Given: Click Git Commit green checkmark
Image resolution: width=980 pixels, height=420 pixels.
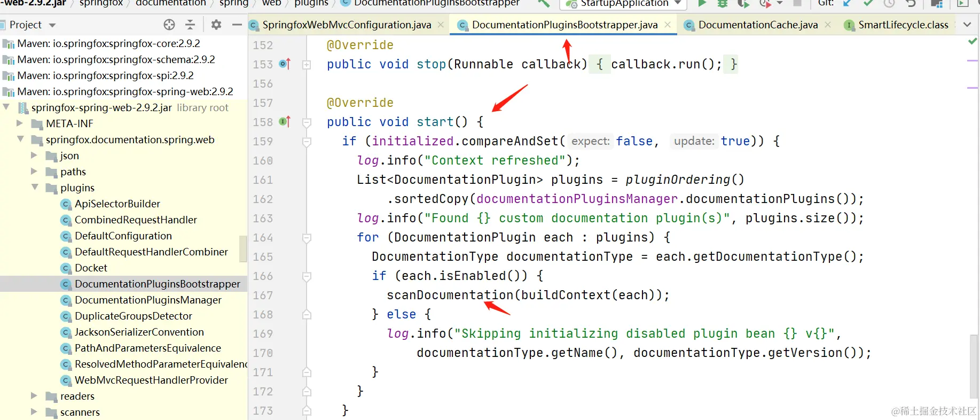Looking at the screenshot, I should (x=868, y=3).
